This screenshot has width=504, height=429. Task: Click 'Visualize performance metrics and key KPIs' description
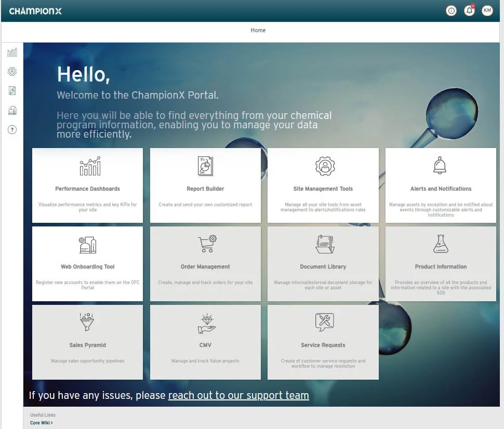87,207
